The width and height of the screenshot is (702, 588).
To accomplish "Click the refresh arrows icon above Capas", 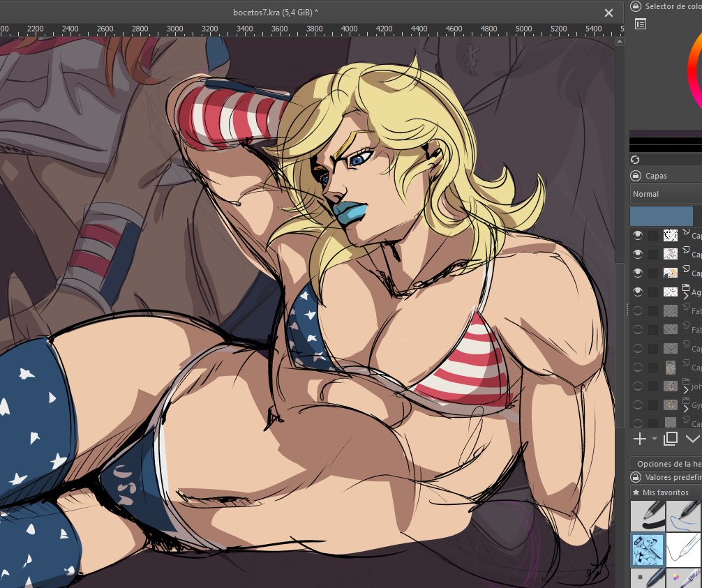I will coord(635,160).
